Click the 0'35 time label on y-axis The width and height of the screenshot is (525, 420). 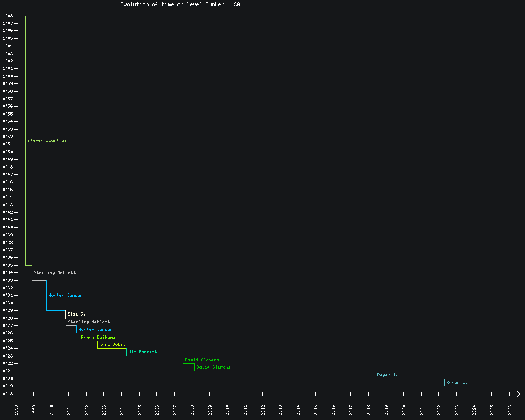(x=7, y=265)
